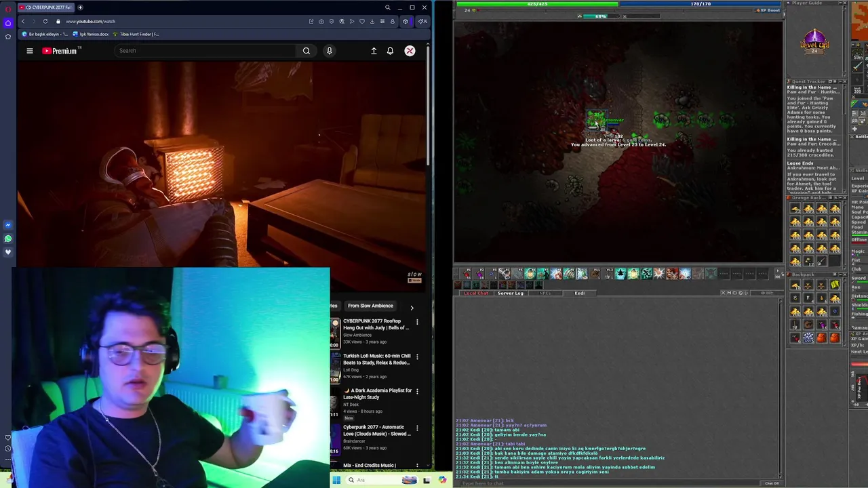Open a new tab with the plus button

pyautogui.click(x=80, y=7)
